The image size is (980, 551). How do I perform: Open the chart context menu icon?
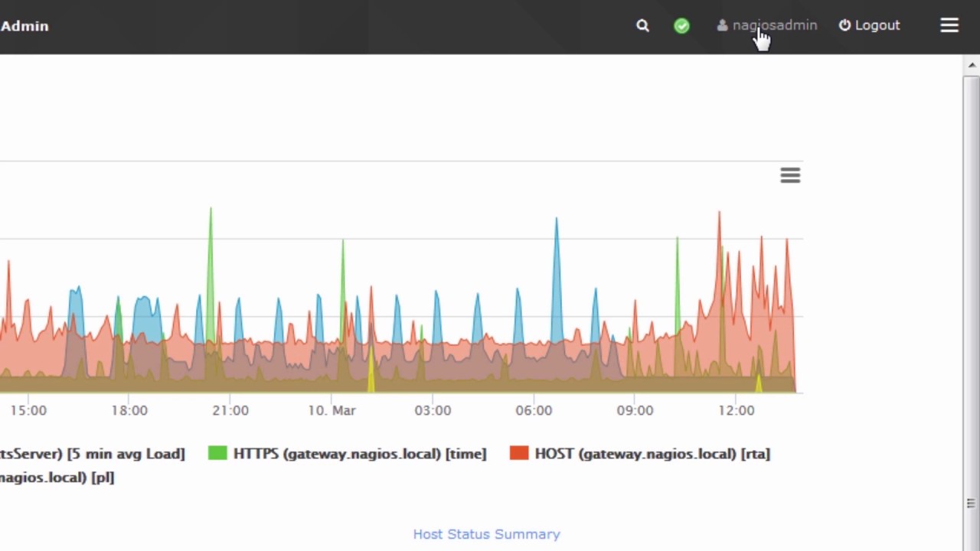(790, 175)
